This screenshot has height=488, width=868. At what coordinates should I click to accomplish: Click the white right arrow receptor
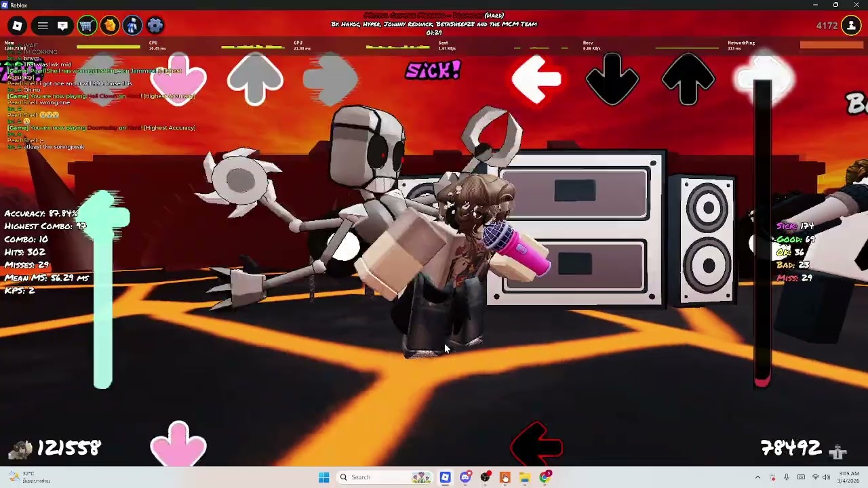point(764,80)
